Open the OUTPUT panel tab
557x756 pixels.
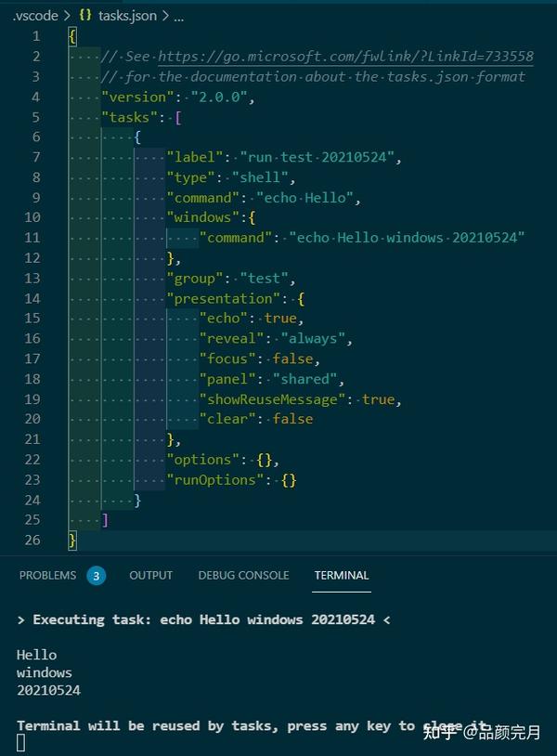(150, 576)
